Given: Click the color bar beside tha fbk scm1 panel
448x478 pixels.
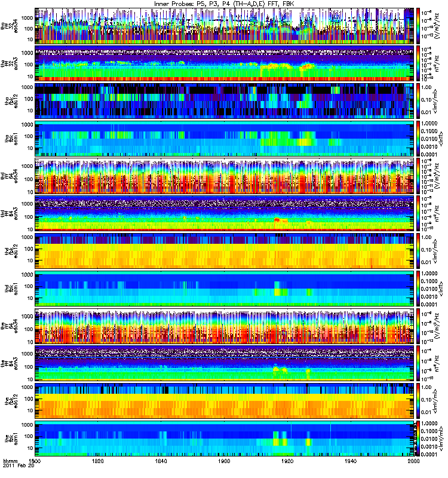Looking at the screenshot, I should click(418, 139).
